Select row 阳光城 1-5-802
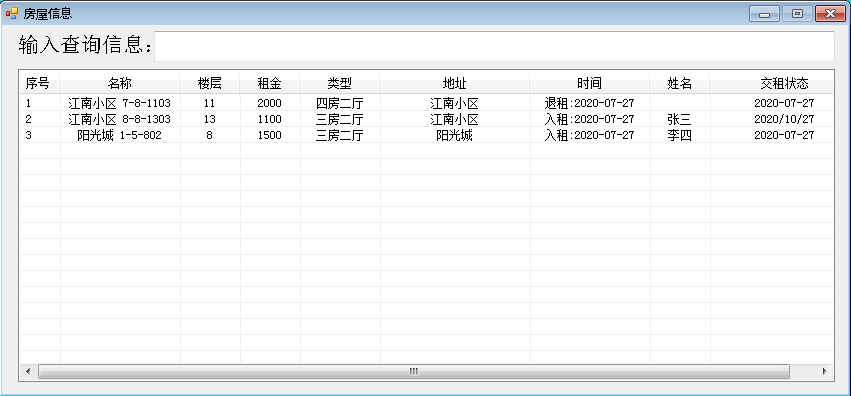 pyautogui.click(x=426, y=135)
